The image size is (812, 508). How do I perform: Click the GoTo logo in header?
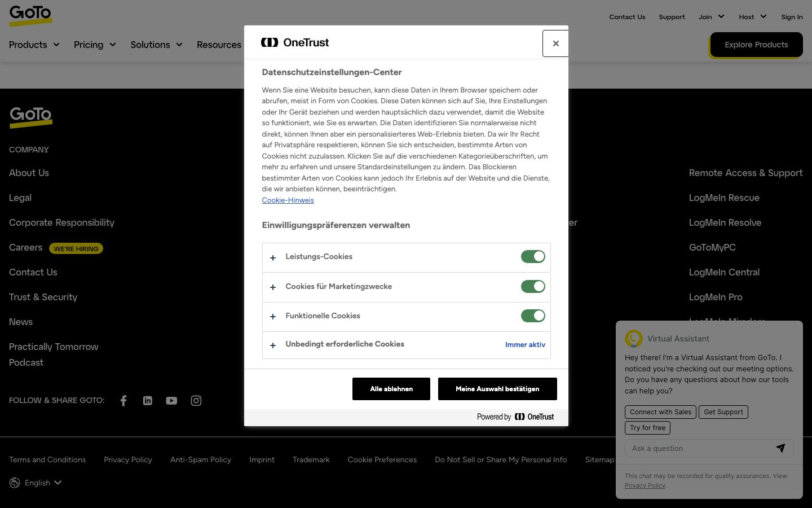pos(30,16)
